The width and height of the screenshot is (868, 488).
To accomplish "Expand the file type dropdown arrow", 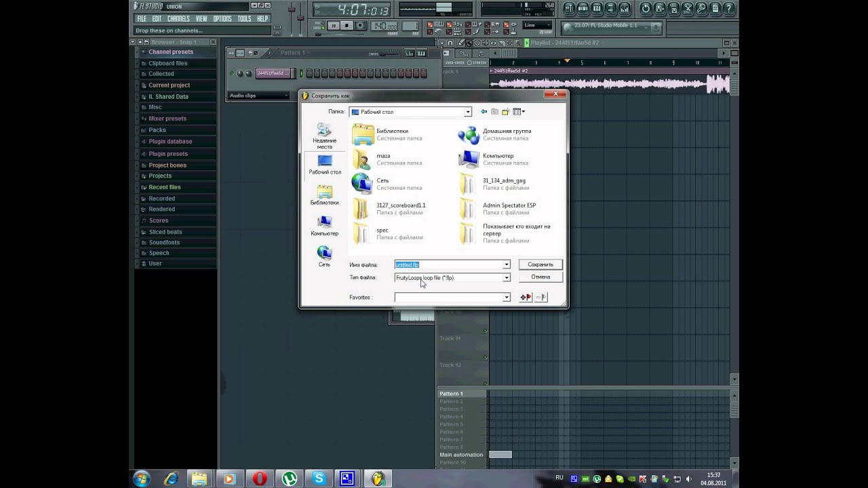I will (506, 277).
